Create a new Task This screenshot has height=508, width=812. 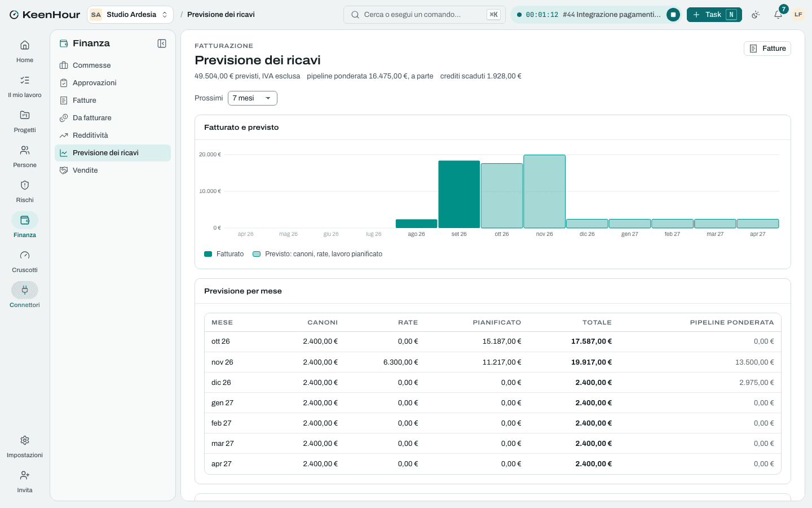pyautogui.click(x=714, y=15)
